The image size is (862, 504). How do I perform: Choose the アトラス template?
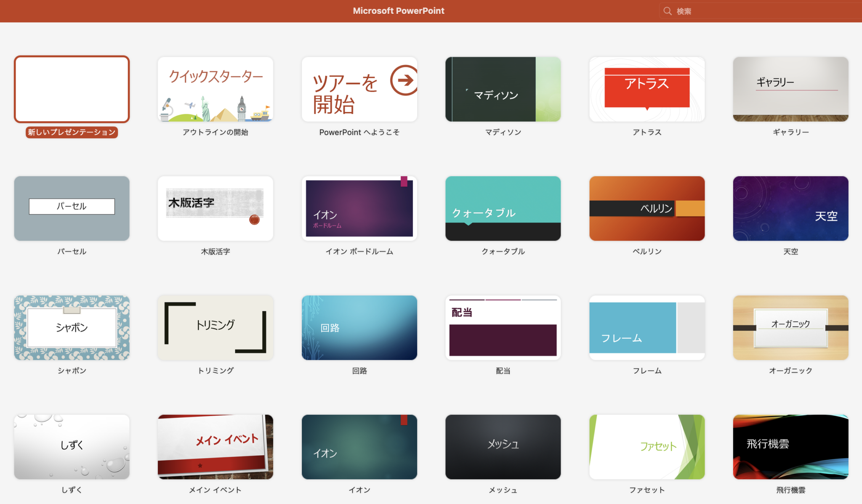pyautogui.click(x=646, y=89)
